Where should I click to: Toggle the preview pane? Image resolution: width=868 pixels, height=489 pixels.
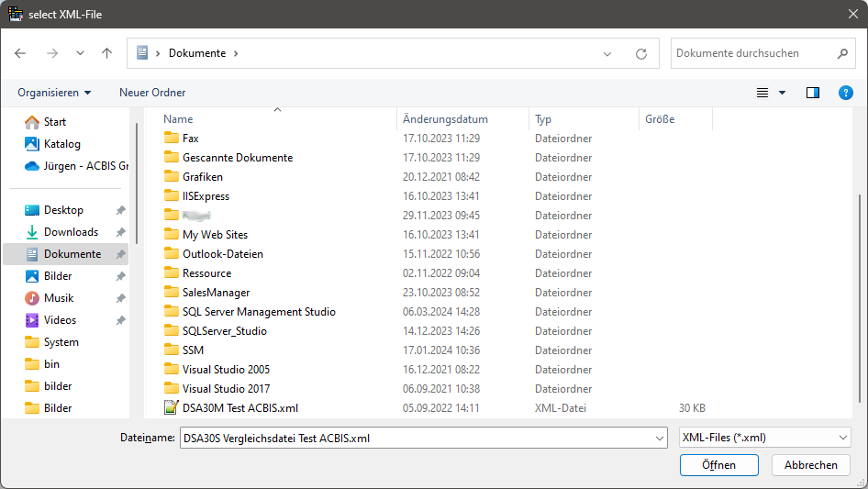(813, 93)
